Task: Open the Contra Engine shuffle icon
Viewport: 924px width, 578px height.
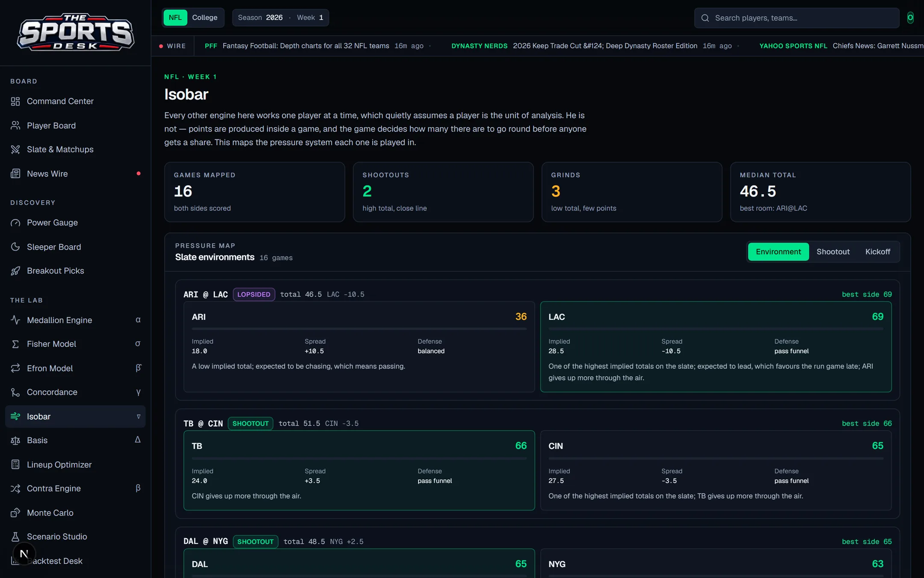Action: (15, 489)
